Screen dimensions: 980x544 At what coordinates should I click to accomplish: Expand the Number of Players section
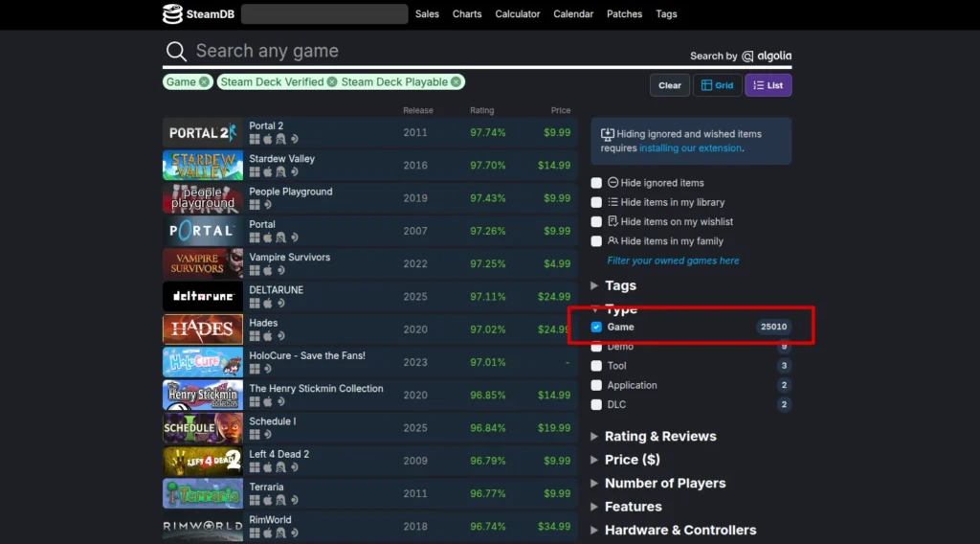coord(658,484)
